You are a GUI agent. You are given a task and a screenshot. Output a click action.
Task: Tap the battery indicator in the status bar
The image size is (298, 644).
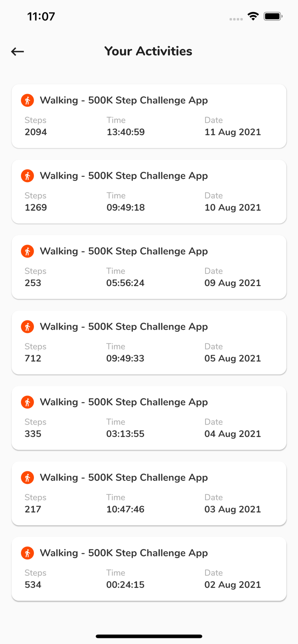coord(273,16)
